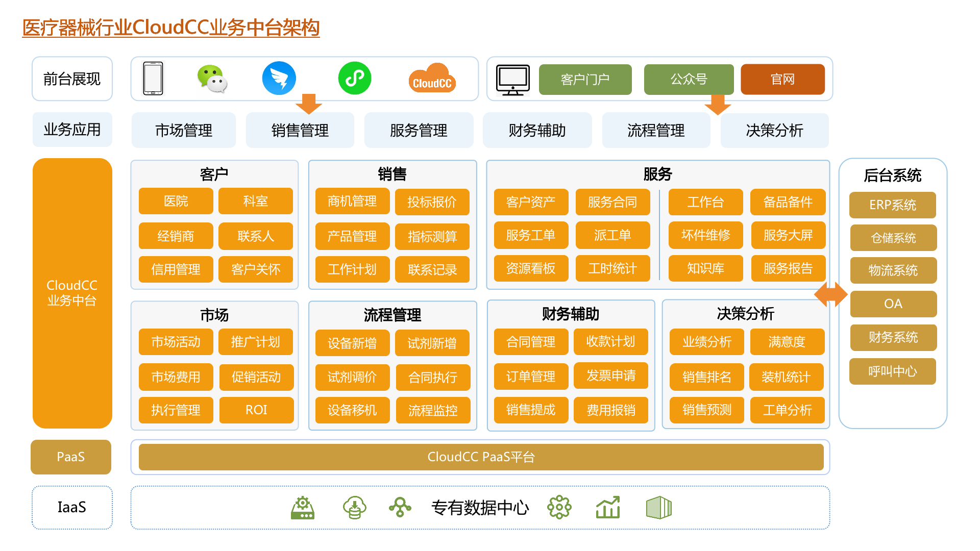Screen dimensions: 980x551
Task: Open the 服务管理 tab
Action: click(x=419, y=131)
